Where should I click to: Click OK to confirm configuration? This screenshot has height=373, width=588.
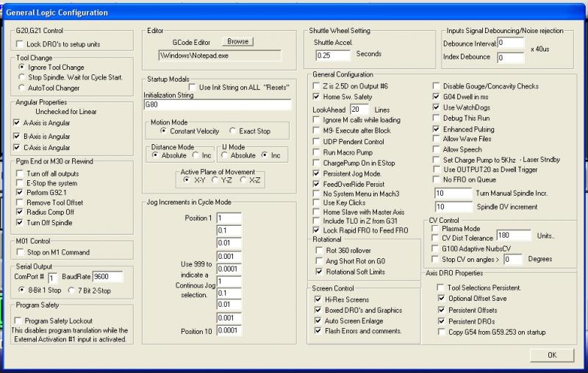(552, 355)
